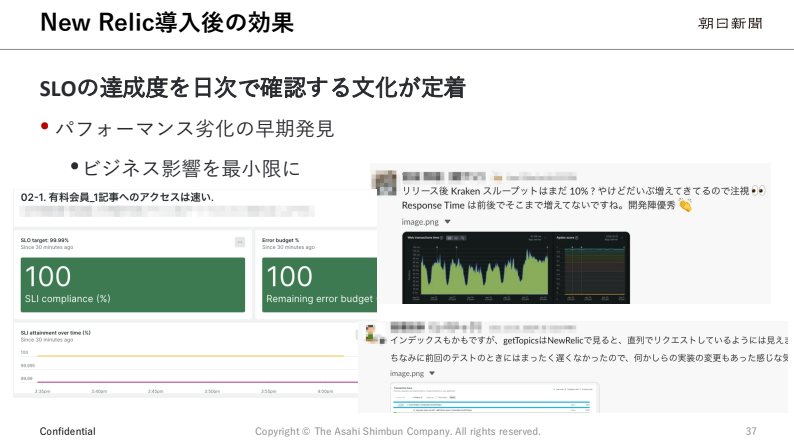
Task: Select the 'Confidential' footer text
Action: [x=67, y=431]
